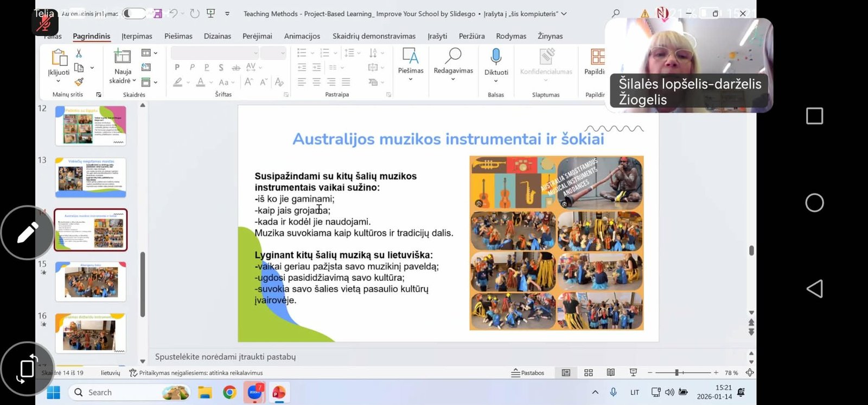Open the slide layout dropdown

point(149,53)
